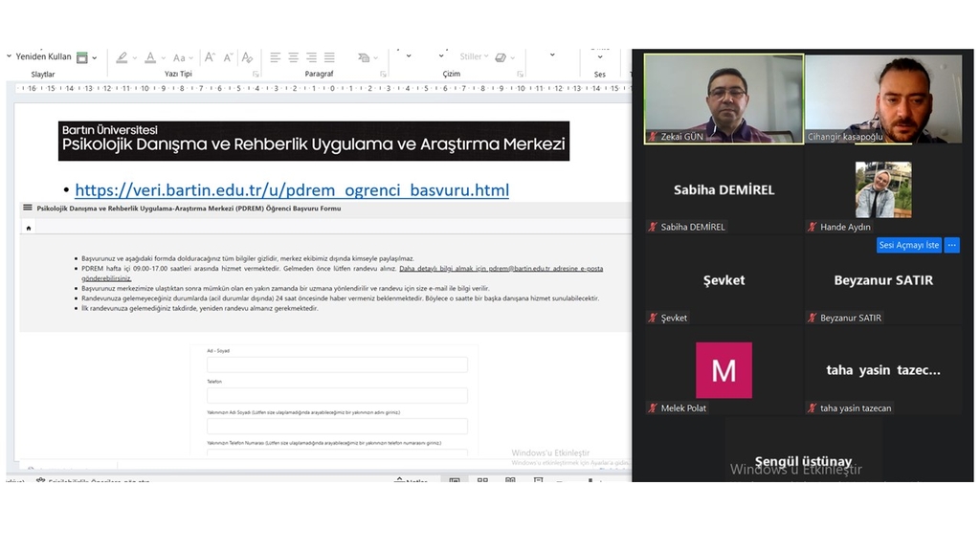The width and height of the screenshot is (980, 551).
Task: Select Hande Aydın's participant photo thumbnail
Action: (x=882, y=189)
